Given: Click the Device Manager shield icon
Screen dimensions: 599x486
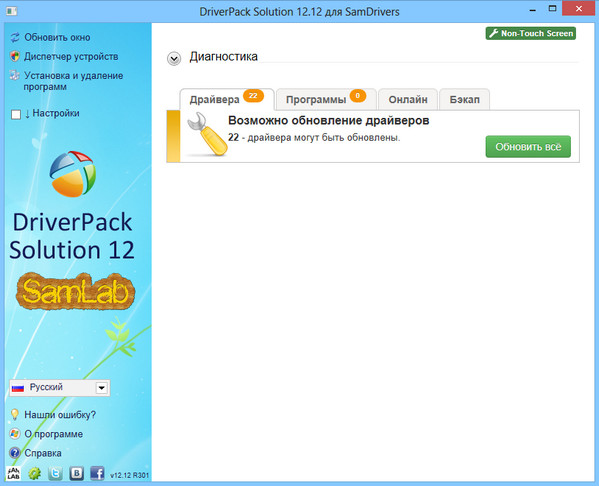Looking at the screenshot, I should (15, 57).
